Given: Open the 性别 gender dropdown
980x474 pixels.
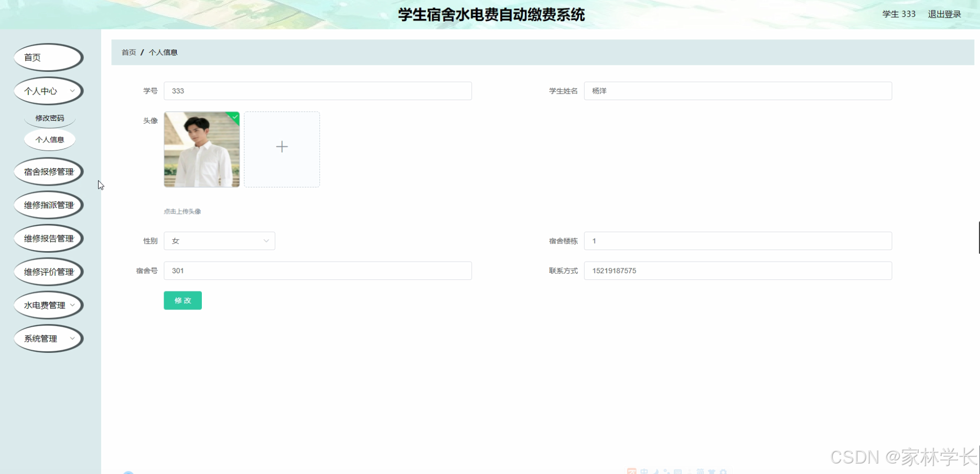Looking at the screenshot, I should 219,241.
